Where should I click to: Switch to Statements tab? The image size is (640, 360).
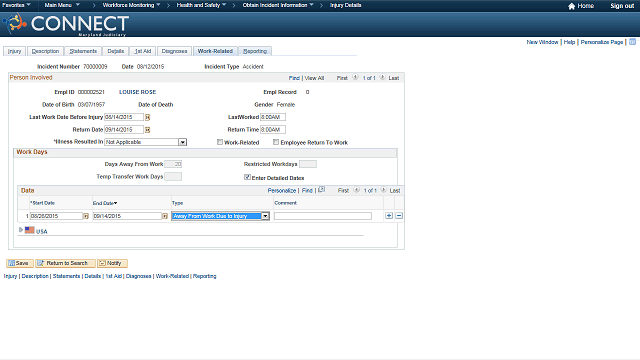83,51
